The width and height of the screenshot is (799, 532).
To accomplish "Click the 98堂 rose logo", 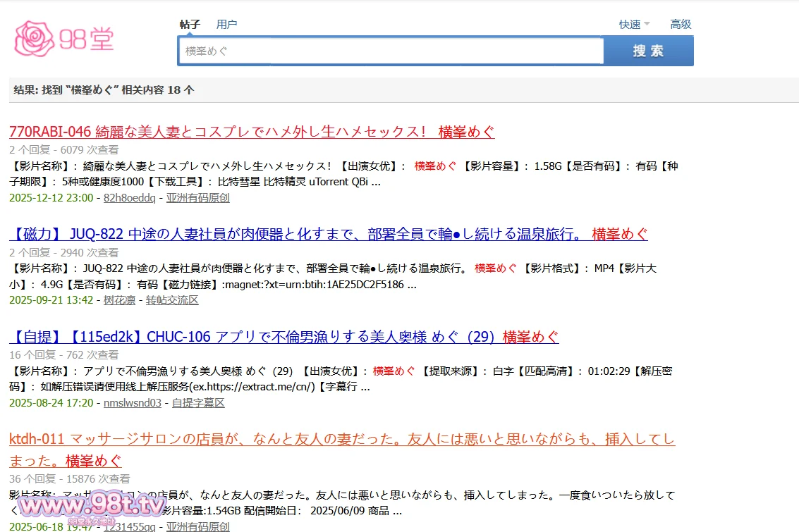I will (x=63, y=38).
